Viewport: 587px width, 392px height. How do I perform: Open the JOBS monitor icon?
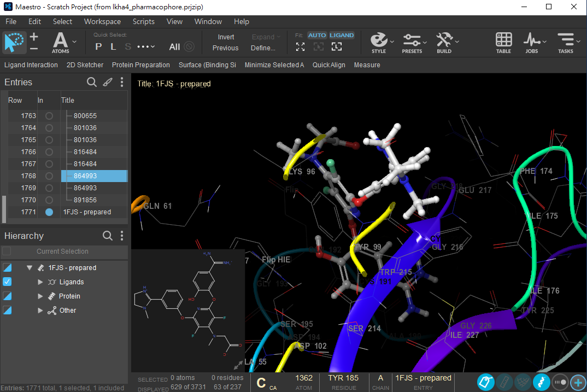pos(532,43)
